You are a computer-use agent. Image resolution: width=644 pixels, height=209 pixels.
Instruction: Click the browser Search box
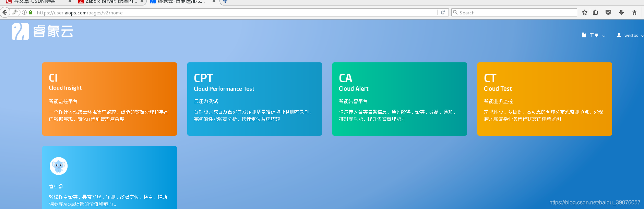[514, 12]
